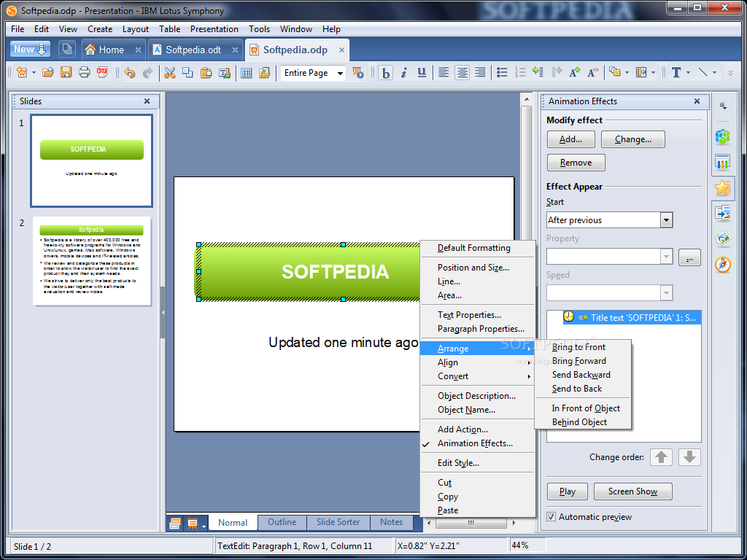The image size is (747, 560).
Task: Click the Numbered list icon
Action: (519, 72)
